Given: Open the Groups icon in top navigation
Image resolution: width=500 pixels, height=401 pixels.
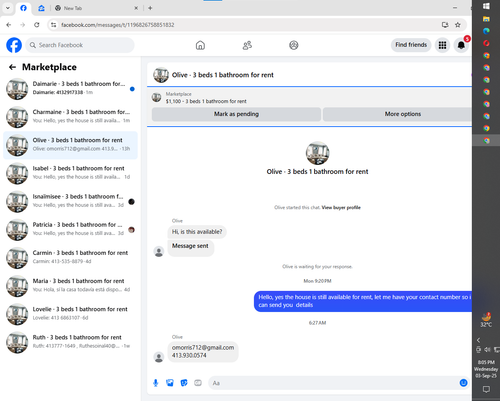Looking at the screenshot, I should pyautogui.click(x=294, y=45).
